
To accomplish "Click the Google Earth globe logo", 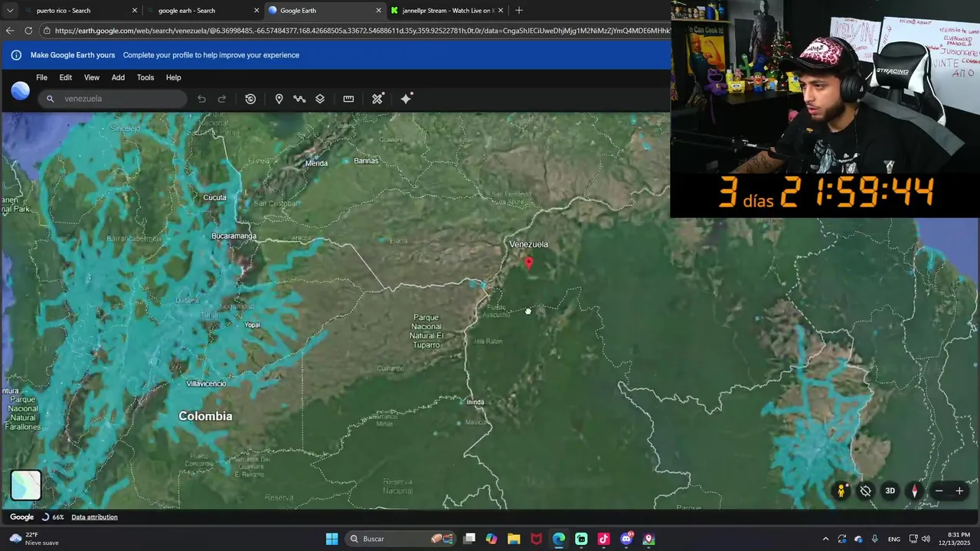I will (21, 91).
